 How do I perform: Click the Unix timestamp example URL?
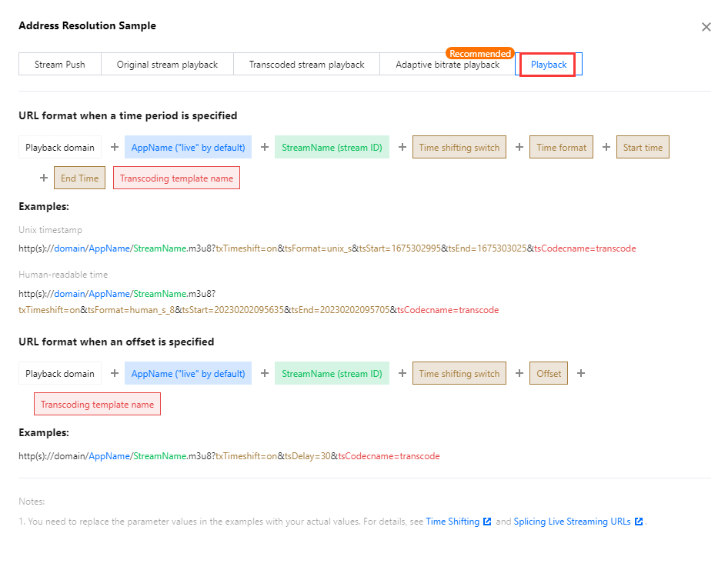coord(327,248)
